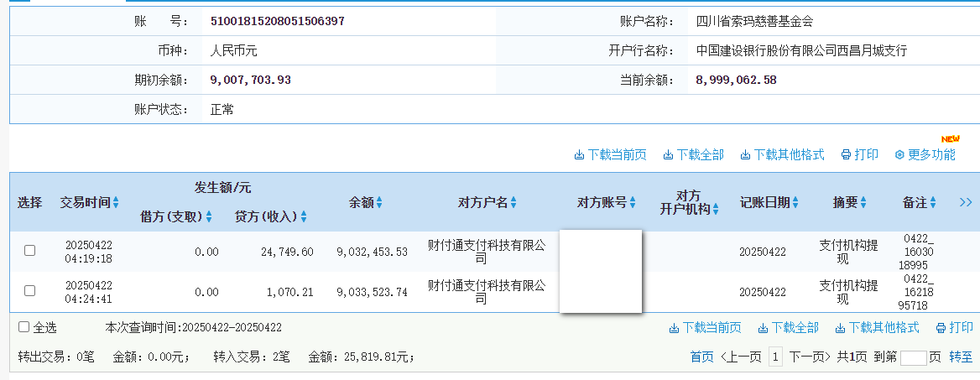The height and width of the screenshot is (380, 980).
Task: Select account status 正常
Action: coord(222,109)
